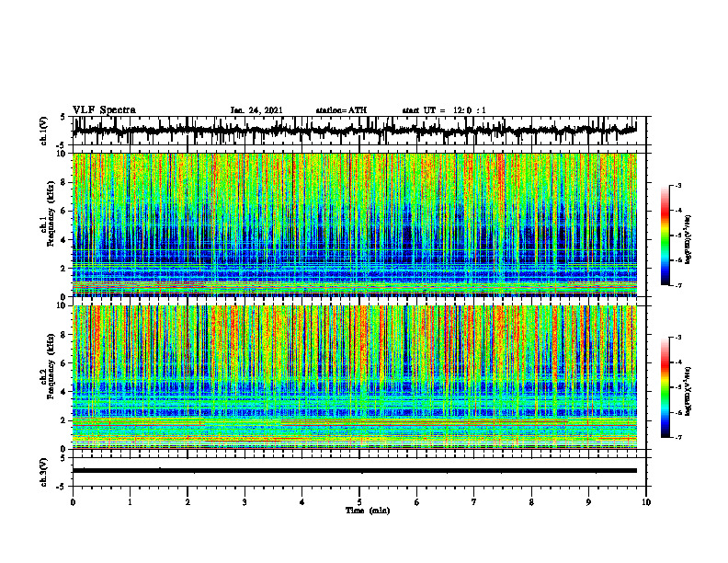Click the "Time (min)" x-axis label
The image size is (728, 563).
coord(368,511)
